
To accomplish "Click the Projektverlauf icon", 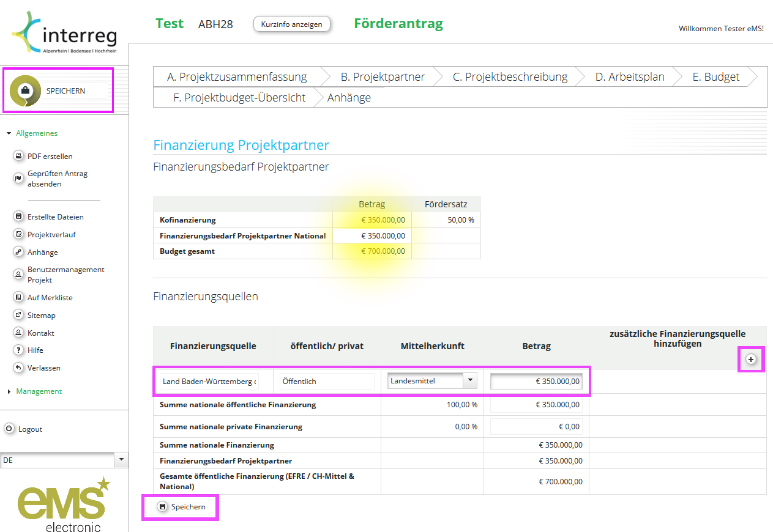I will 18,234.
